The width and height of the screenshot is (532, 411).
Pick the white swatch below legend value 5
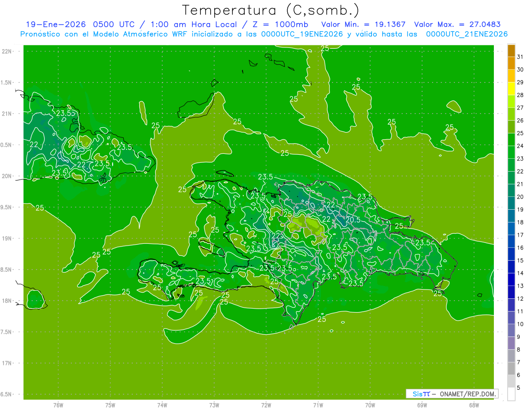coord(511,394)
